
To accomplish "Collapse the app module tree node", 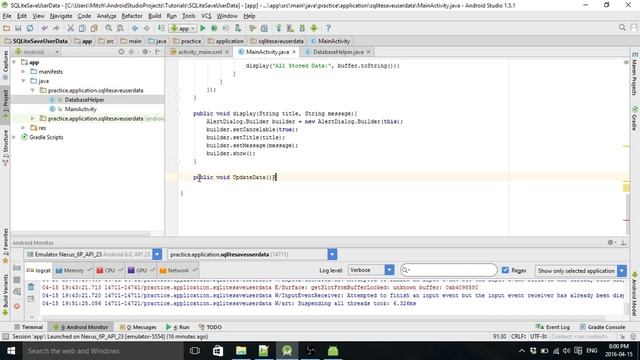I will tap(15, 62).
